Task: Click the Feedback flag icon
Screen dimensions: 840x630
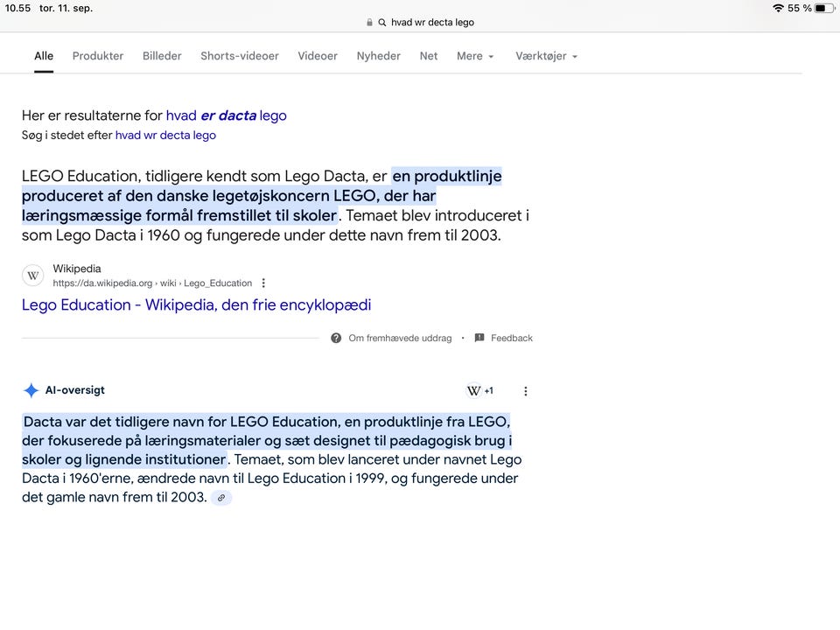Action: pyautogui.click(x=479, y=338)
